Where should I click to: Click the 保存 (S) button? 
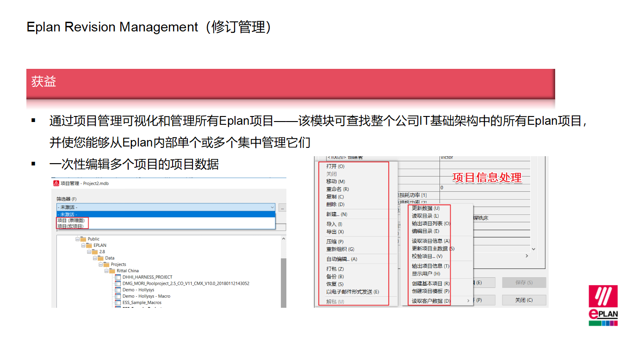[x=524, y=282]
